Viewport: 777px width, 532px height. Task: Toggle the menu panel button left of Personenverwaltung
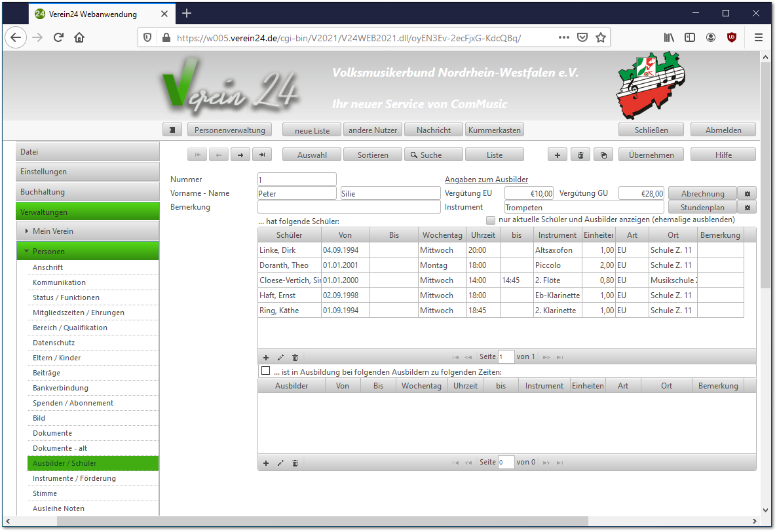172,130
